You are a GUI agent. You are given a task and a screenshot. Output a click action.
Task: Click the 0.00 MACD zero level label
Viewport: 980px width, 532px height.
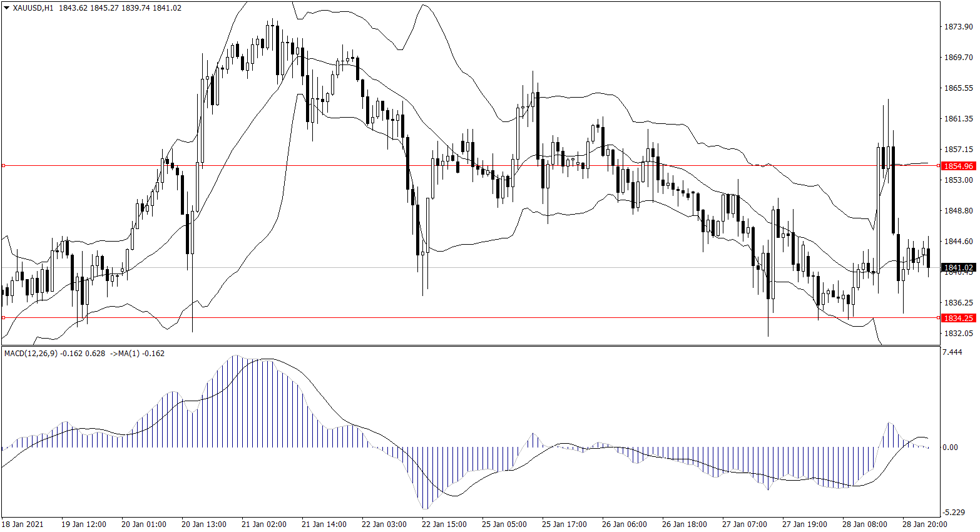pos(950,448)
